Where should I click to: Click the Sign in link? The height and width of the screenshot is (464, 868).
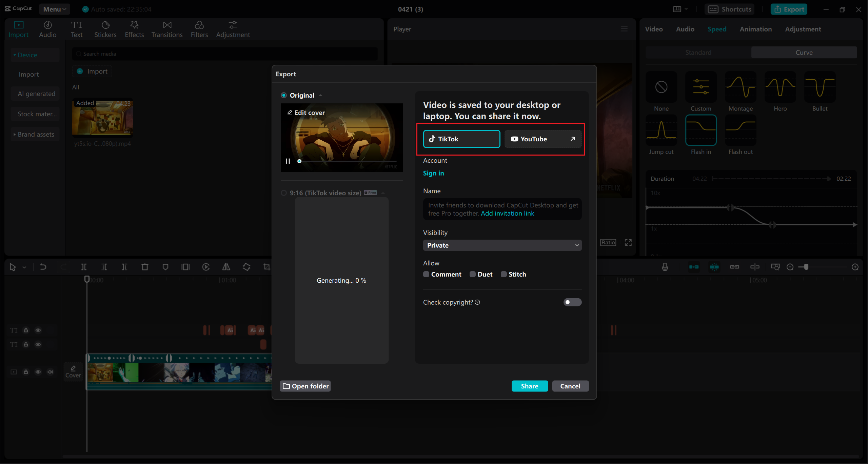coord(433,173)
